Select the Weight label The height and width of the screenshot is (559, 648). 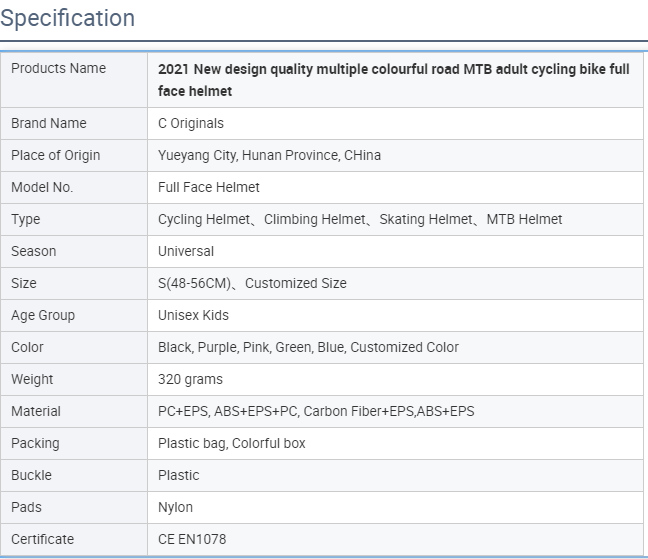32,379
